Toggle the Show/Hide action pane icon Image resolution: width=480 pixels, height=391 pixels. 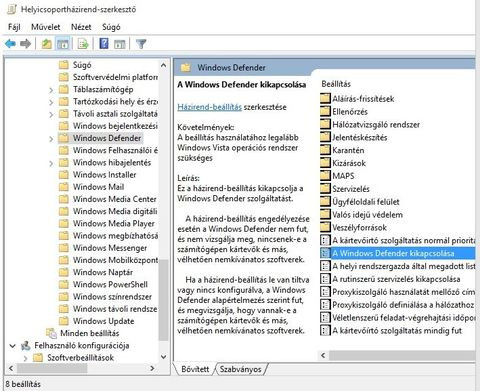120,44
